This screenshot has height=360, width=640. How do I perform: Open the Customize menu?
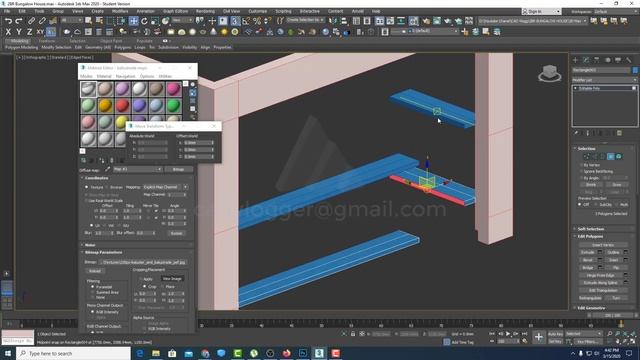pos(258,11)
